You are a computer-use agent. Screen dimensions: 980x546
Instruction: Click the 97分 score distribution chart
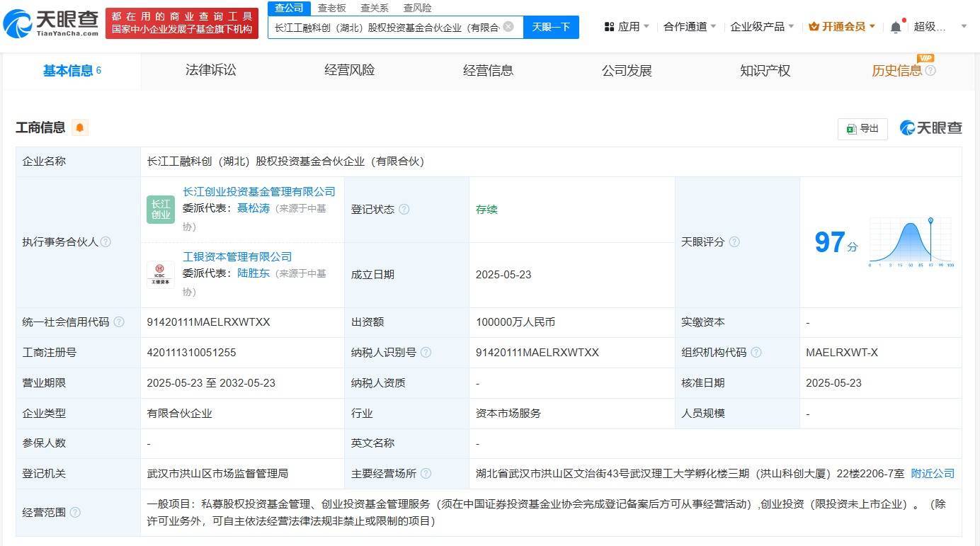(x=911, y=242)
